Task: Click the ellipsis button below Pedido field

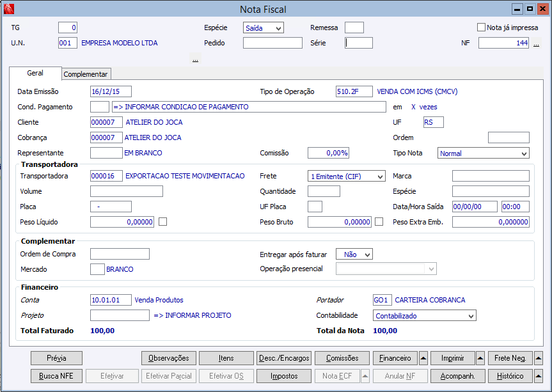Action: coord(195,59)
